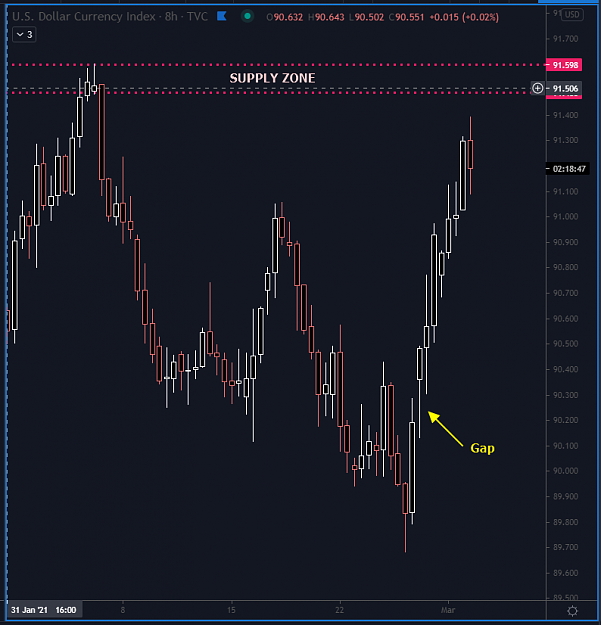The image size is (601, 625).
Task: Click the low value L90.502
Action: tap(366, 17)
